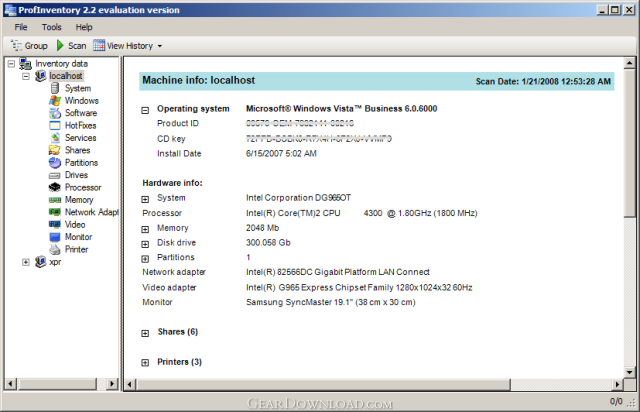Click the View History calendar icon
This screenshot has width=640, height=412.
pos(99,45)
